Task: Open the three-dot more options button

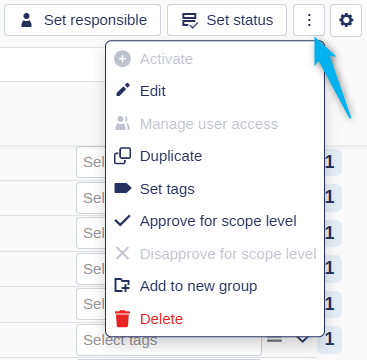Action: point(309,20)
